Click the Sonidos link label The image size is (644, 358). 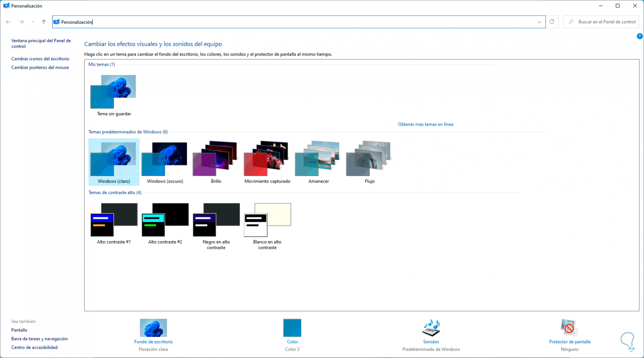431,342
